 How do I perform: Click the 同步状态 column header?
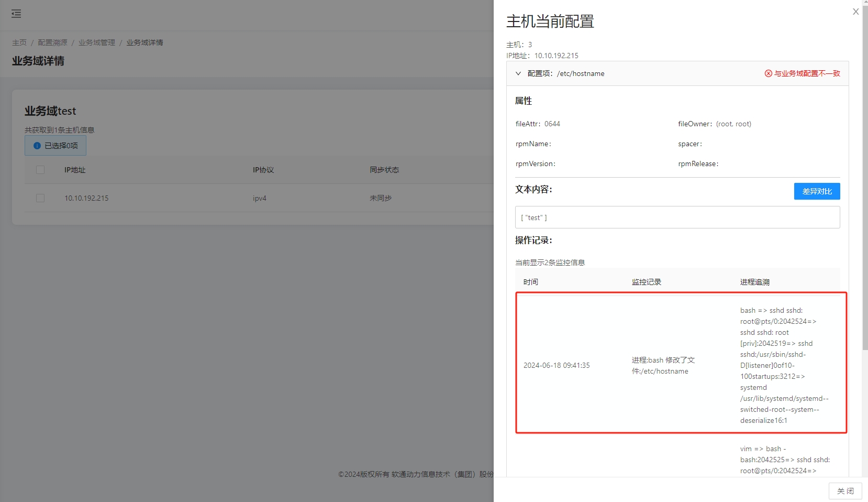[384, 170]
